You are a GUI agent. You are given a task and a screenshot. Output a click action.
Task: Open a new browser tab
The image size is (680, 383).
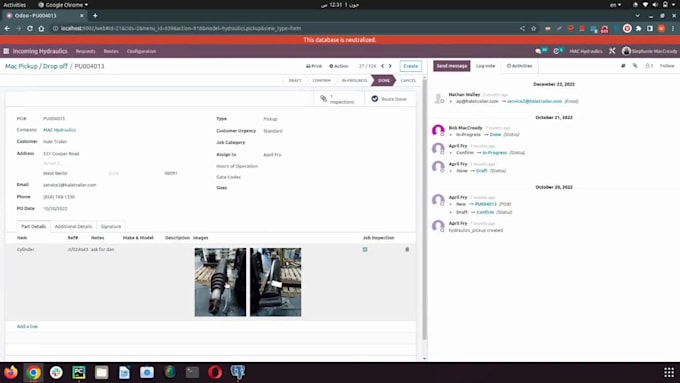(95, 16)
